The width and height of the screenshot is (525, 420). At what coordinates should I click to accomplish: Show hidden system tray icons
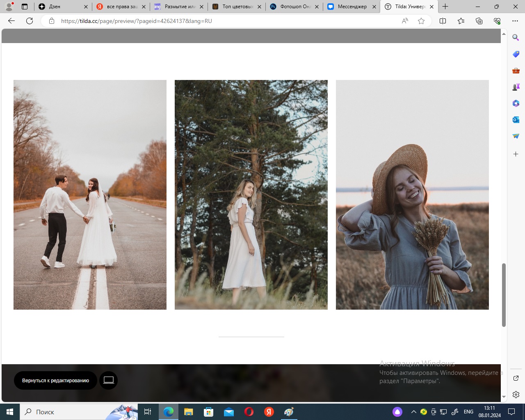[413, 412]
